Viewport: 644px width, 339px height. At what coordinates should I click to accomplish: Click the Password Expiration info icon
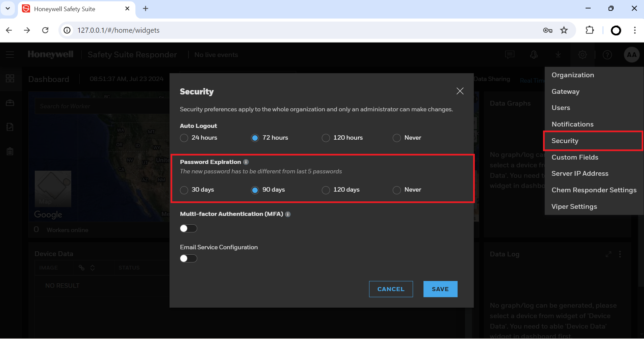coord(246,162)
